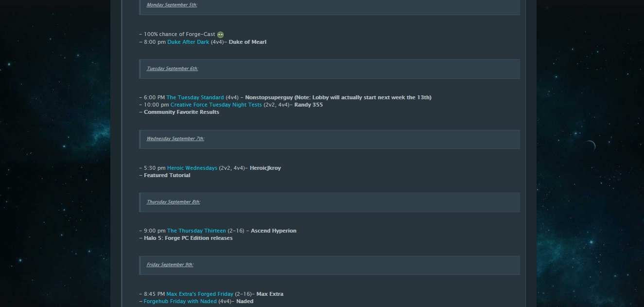The image size is (644, 307).
Task: Click the sunglasses emoji after Forge-Cast
Action: (220, 35)
